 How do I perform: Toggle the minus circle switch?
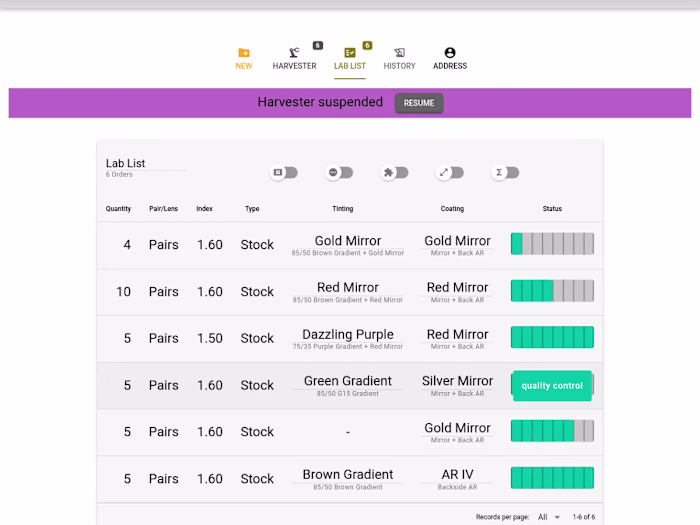pos(339,172)
